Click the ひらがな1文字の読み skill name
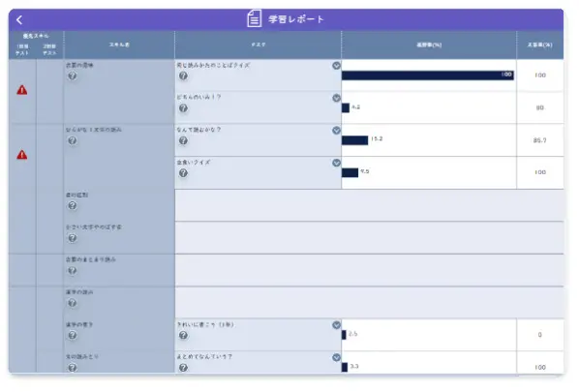 tap(94, 130)
